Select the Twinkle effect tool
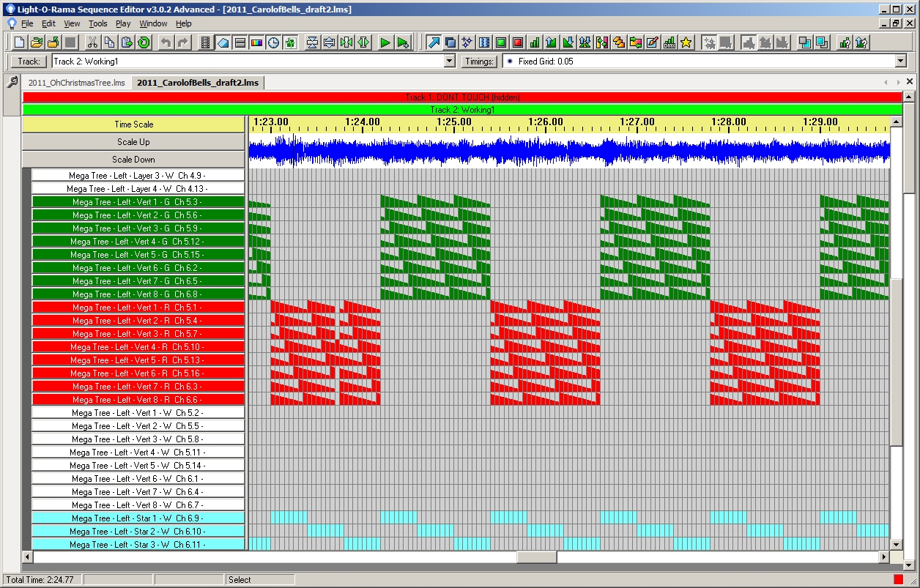Image resolution: width=920 pixels, height=588 pixels. [467, 42]
